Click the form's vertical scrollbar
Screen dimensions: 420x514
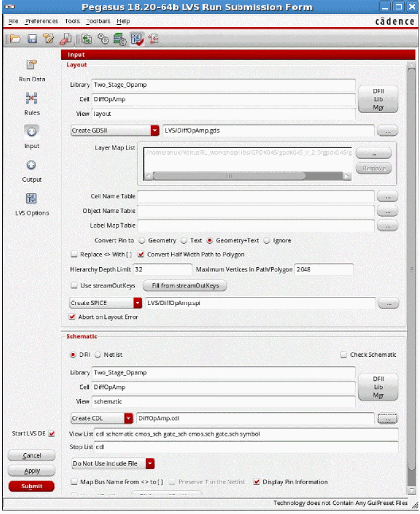pos(411,269)
